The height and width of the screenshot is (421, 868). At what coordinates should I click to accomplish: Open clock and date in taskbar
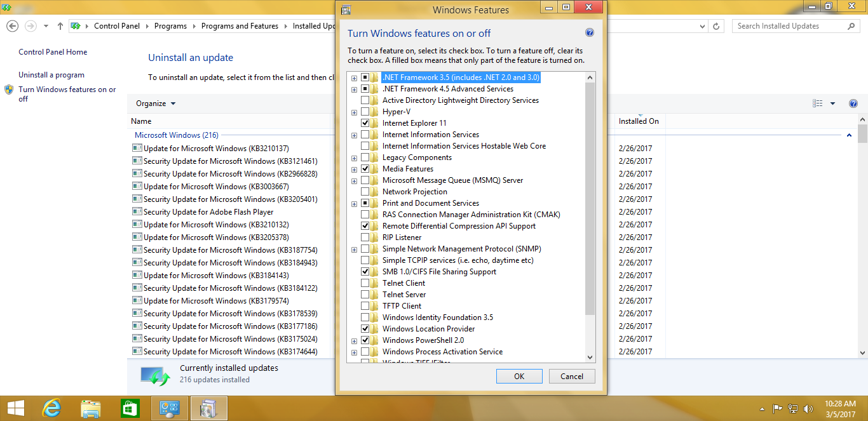point(840,408)
